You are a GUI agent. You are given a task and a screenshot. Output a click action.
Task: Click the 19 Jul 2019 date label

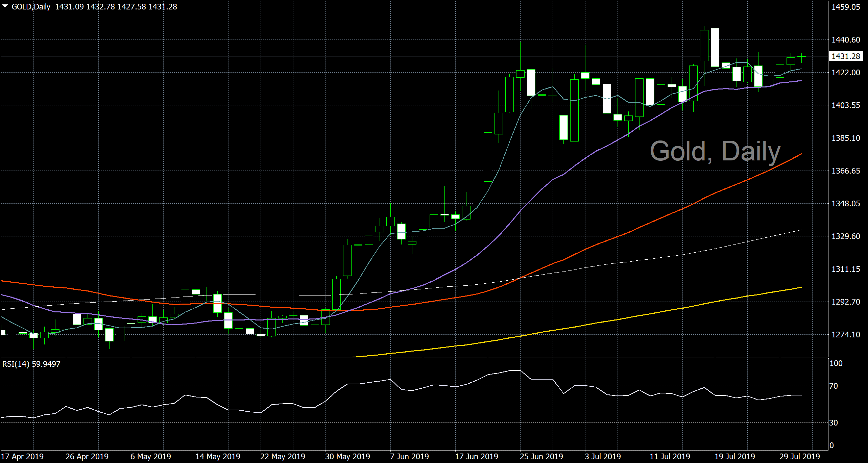735,457
